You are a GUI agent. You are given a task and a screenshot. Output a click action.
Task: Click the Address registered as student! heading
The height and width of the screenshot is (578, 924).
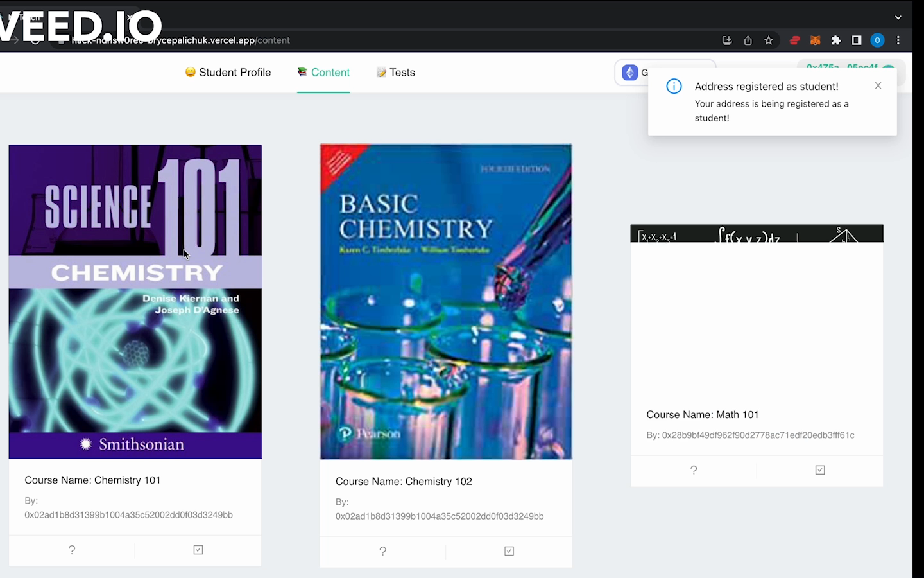(766, 86)
